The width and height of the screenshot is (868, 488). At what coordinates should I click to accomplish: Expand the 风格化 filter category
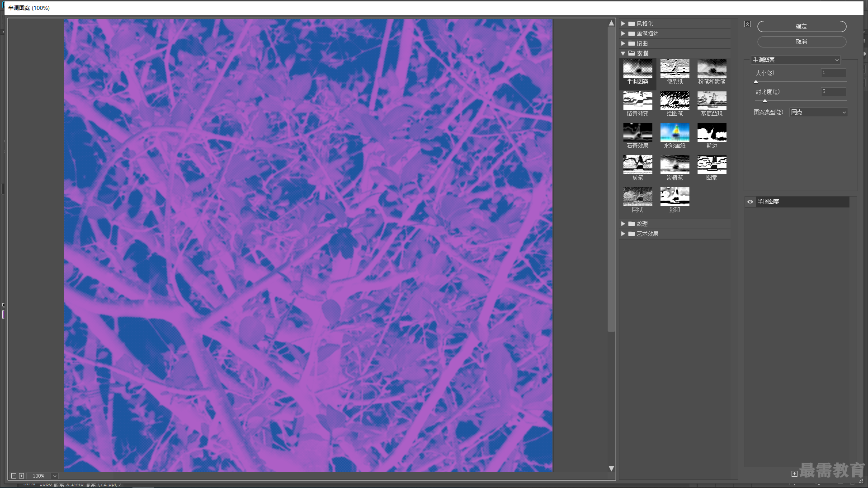point(623,23)
